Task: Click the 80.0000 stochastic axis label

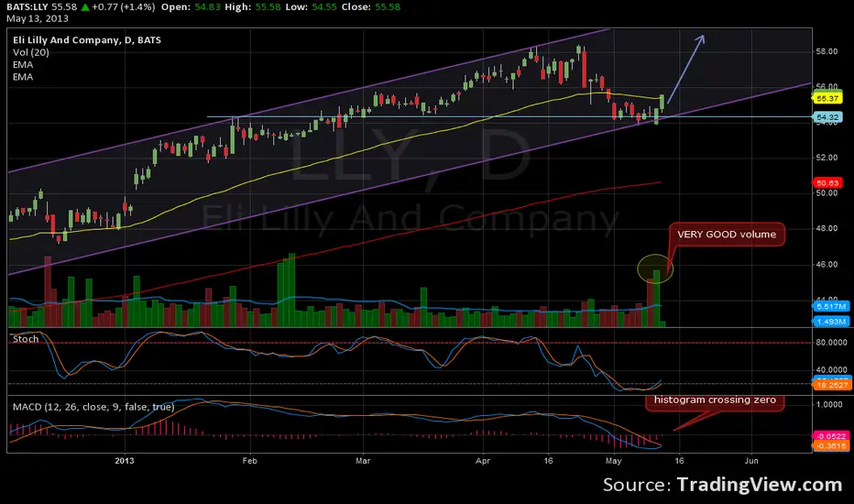Action: point(831,343)
